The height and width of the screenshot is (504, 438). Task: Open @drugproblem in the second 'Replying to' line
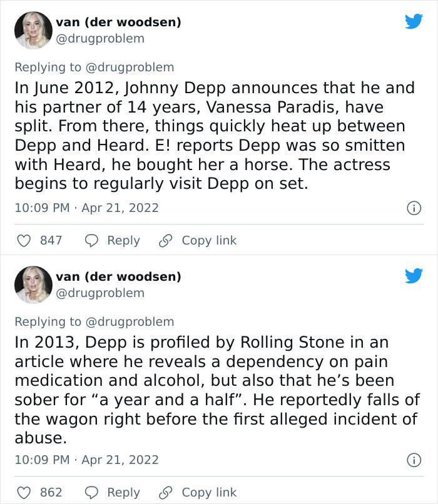(x=131, y=322)
